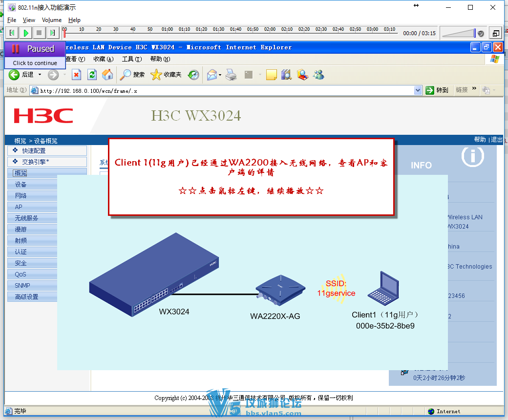Skip to end of the demo

tap(52, 33)
